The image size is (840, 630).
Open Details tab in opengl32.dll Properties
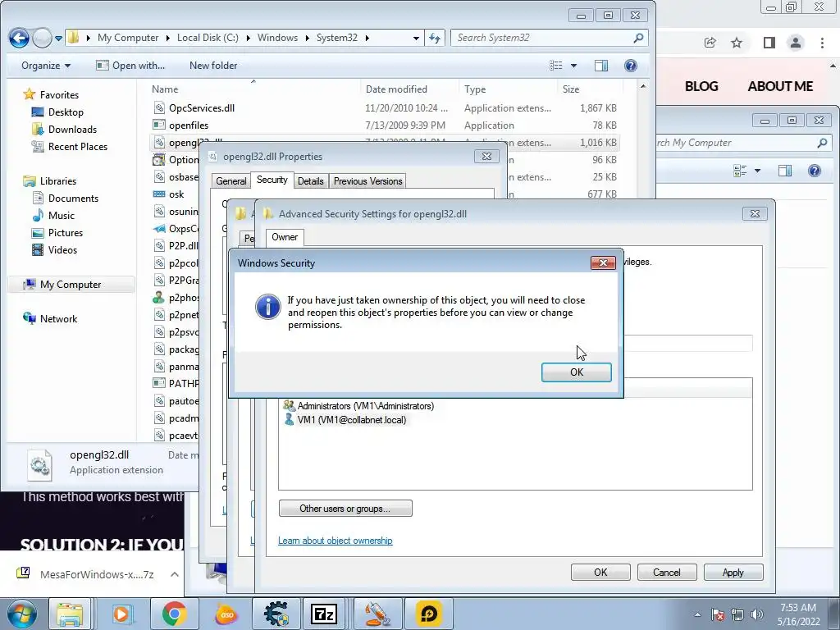point(311,181)
